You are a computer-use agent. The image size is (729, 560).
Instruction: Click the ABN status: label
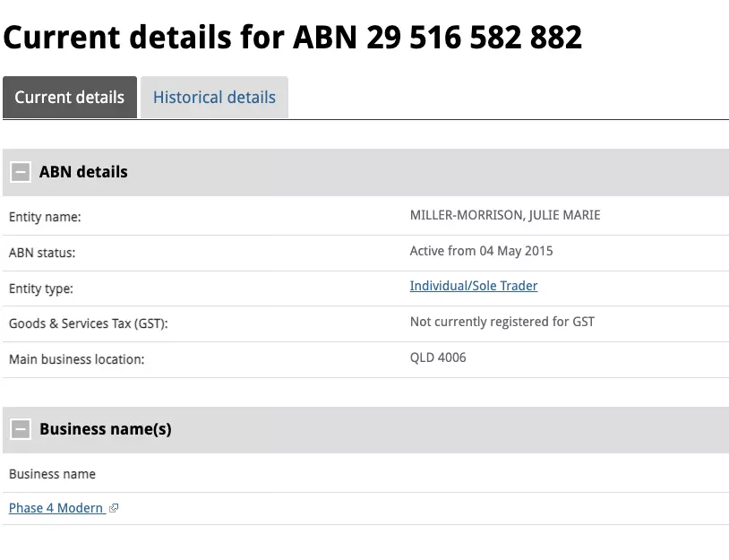(42, 253)
